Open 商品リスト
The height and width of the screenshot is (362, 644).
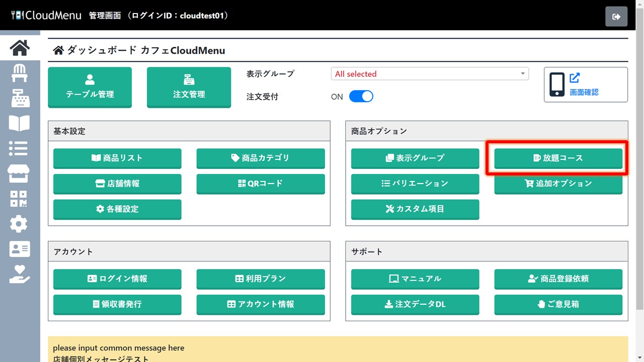click(x=117, y=158)
